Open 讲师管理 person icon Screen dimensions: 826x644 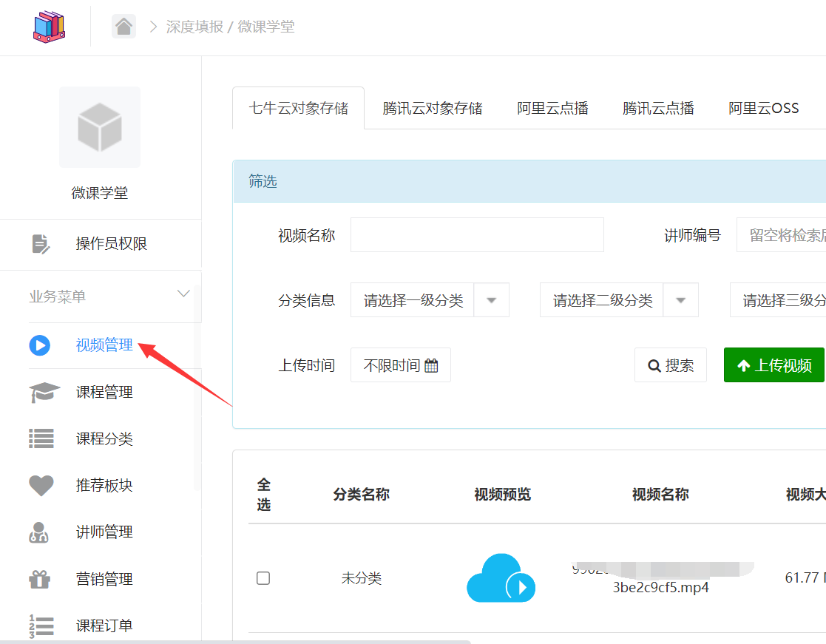pyautogui.click(x=41, y=532)
